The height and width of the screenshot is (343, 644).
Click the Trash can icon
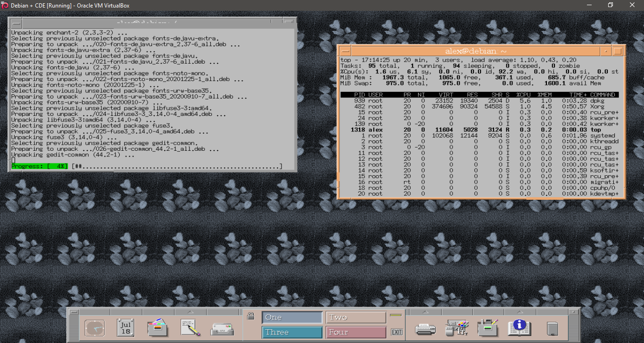pos(552,328)
